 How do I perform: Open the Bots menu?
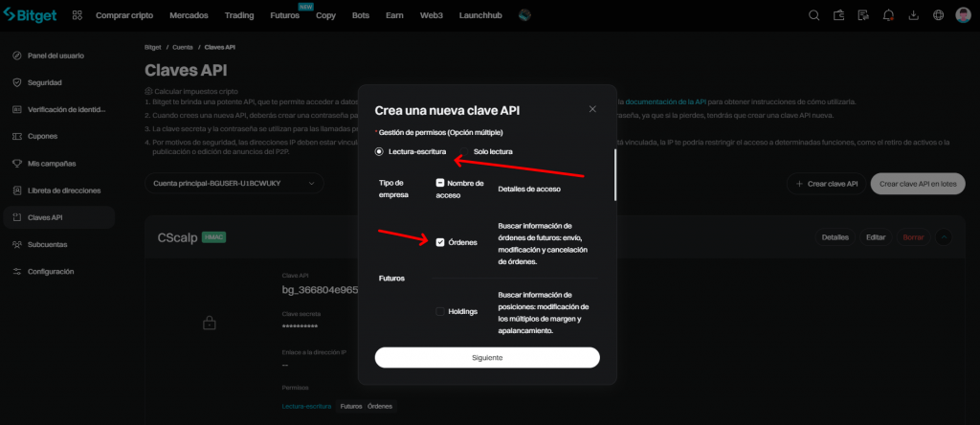pos(361,15)
